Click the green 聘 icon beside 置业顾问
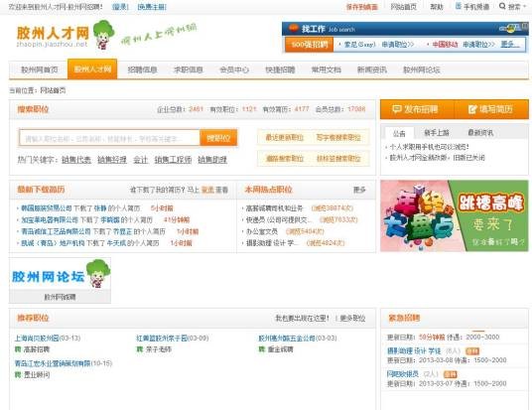Screen dimensions: 532x410 pos(18,374)
